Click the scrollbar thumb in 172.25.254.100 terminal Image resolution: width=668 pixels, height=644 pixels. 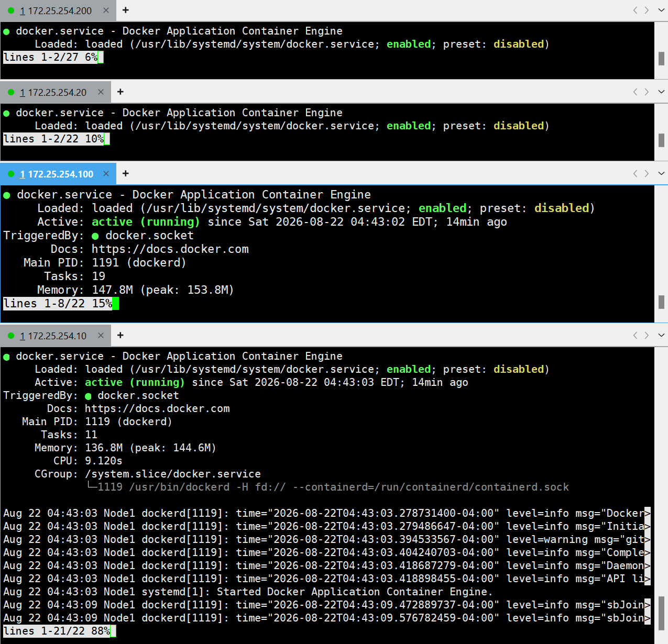tap(661, 302)
